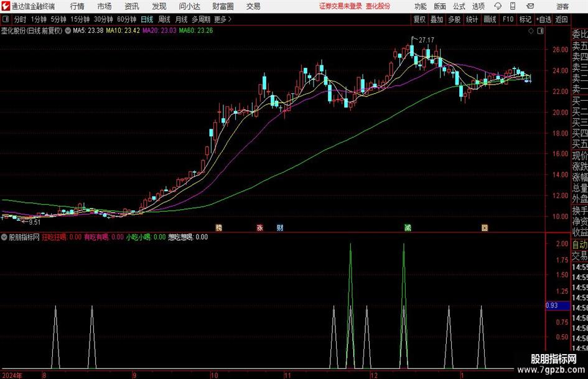
Task: Click the MA10: 23.42 indicator value
Action: click(x=123, y=30)
